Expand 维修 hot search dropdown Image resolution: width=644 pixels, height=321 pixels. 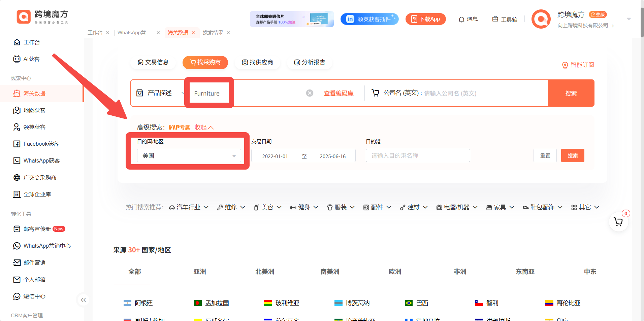[231, 207]
